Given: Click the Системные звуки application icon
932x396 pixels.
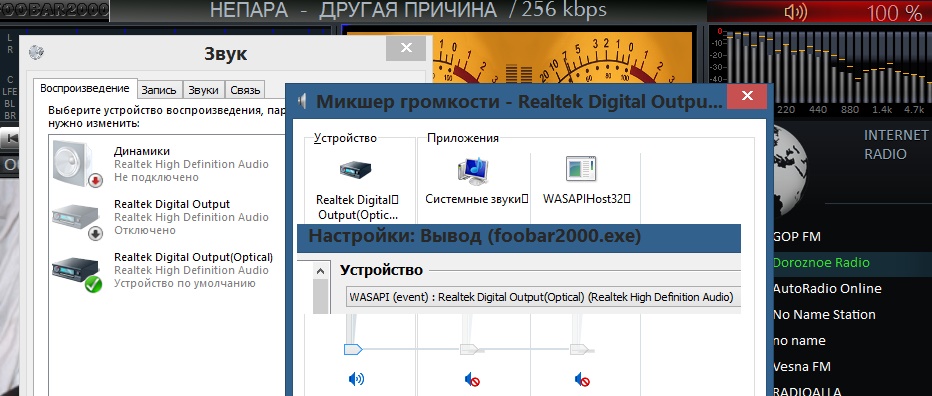Looking at the screenshot, I should click(x=473, y=170).
